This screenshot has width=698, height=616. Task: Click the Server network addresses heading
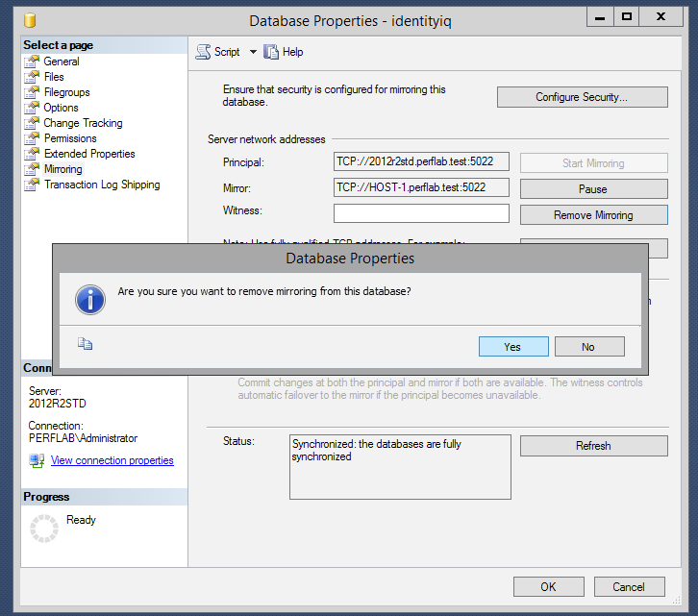[266, 139]
